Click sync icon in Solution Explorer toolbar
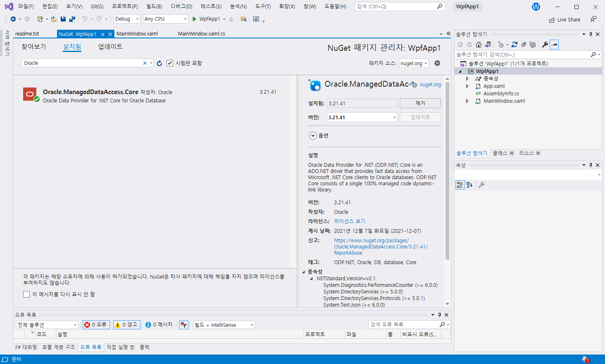605x364 pixels. click(515, 45)
